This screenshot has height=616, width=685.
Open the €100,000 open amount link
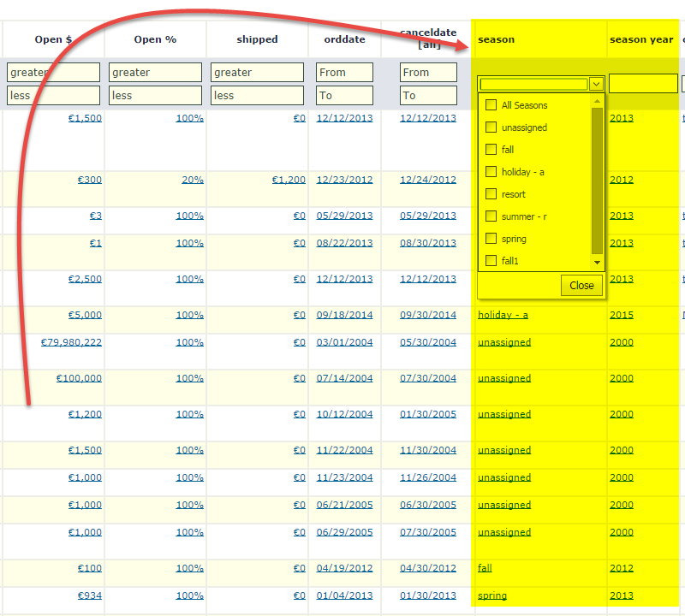click(79, 378)
